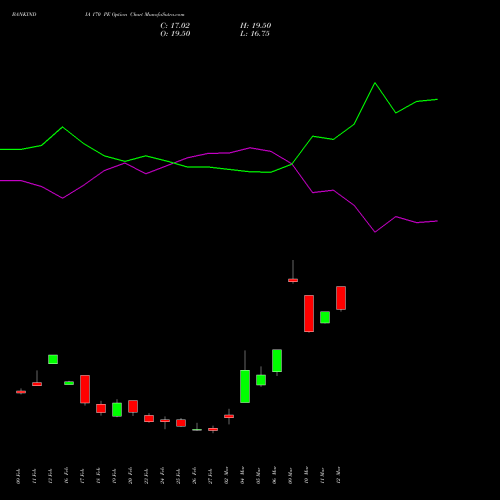This screenshot has height=500, width=500.
Task: Click the green candle for 19 Feb
Action: pyautogui.click(x=117, y=410)
